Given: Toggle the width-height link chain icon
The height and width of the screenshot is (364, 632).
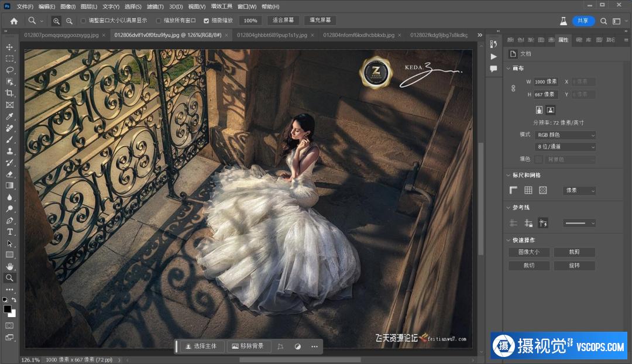Looking at the screenshot, I should pos(513,88).
